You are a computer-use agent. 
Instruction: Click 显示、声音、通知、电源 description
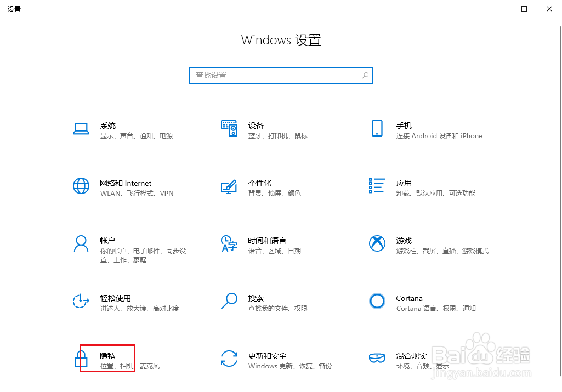tap(137, 136)
